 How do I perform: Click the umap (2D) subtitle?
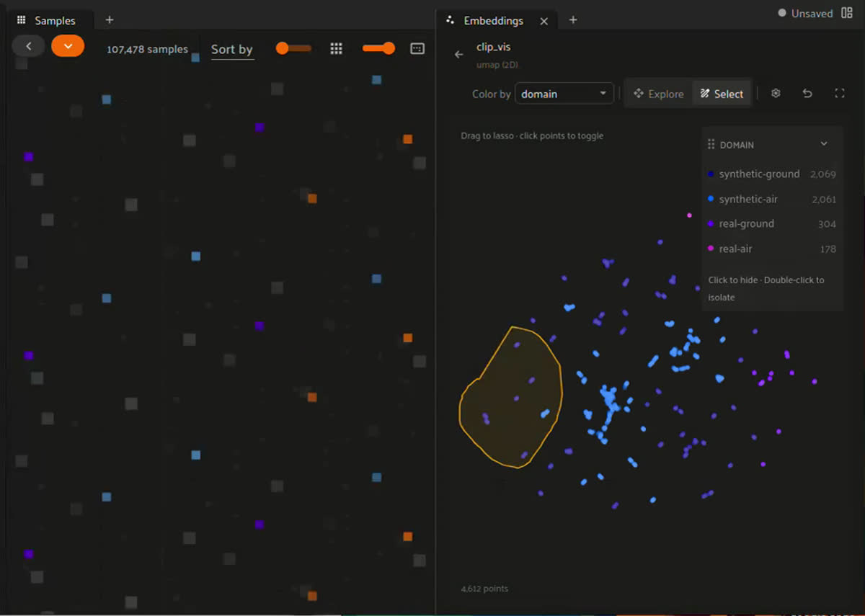(x=497, y=65)
